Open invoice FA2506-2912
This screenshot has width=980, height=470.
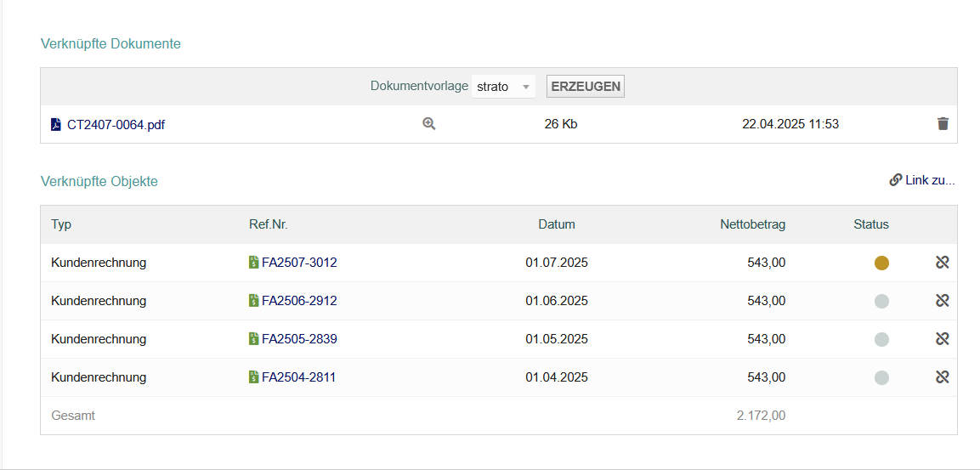pyautogui.click(x=299, y=301)
